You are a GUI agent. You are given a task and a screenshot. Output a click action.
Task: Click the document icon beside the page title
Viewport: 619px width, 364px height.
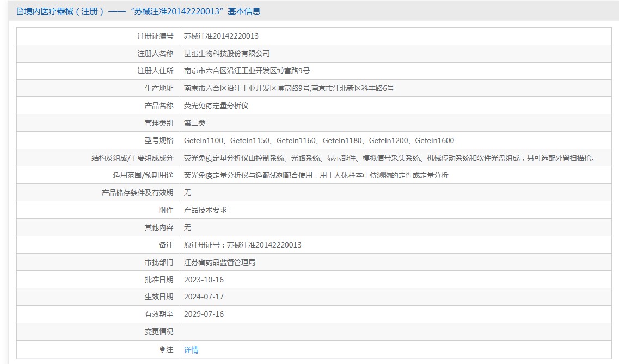point(20,11)
